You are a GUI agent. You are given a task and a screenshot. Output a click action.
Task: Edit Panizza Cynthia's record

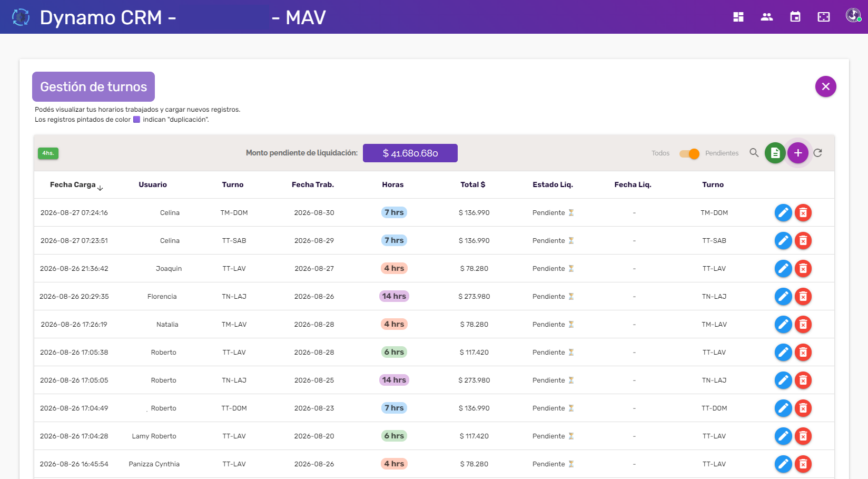tap(783, 464)
